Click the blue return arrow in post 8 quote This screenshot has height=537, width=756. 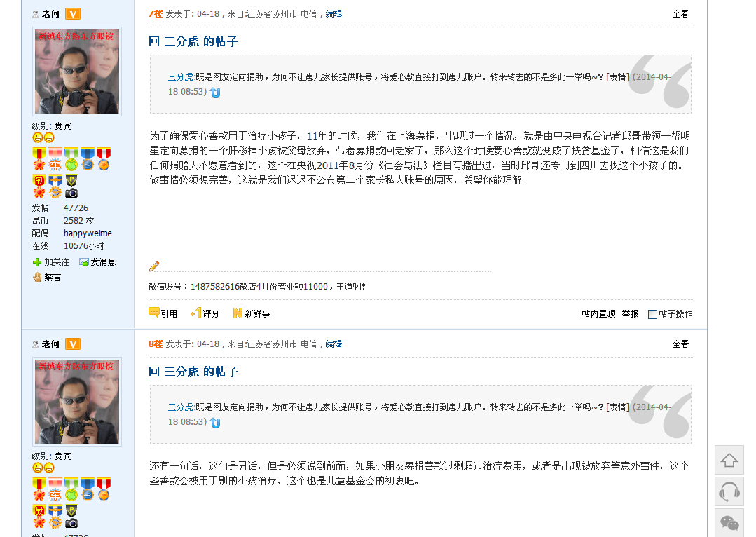(x=215, y=423)
